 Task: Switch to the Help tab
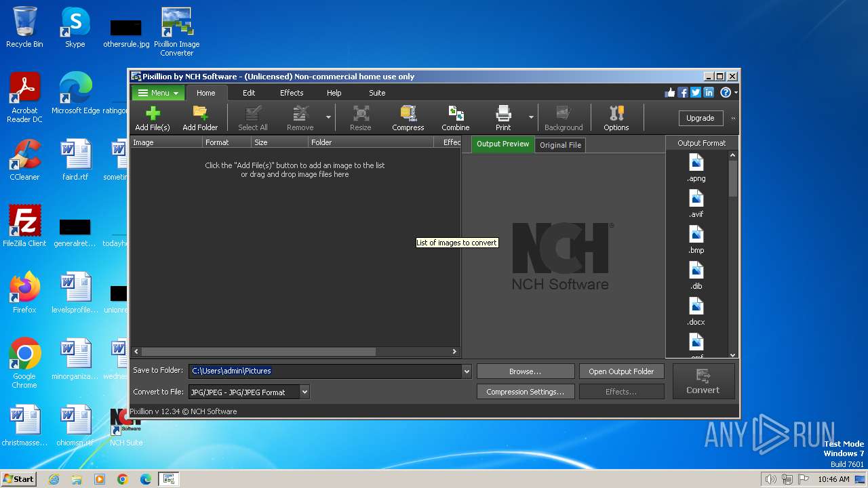click(x=334, y=93)
